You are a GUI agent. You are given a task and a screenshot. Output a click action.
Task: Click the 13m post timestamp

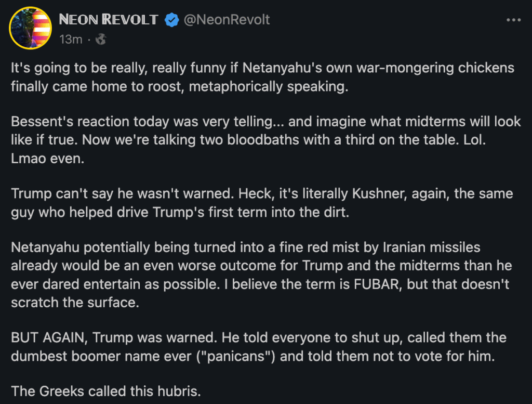(70, 40)
